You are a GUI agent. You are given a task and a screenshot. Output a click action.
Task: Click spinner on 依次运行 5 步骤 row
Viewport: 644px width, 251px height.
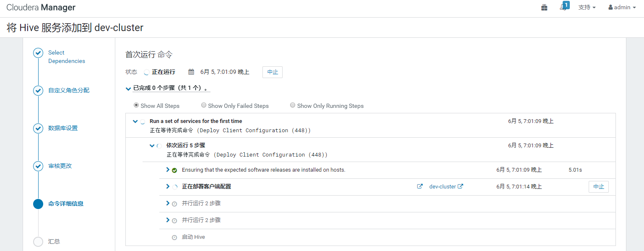[x=159, y=146]
